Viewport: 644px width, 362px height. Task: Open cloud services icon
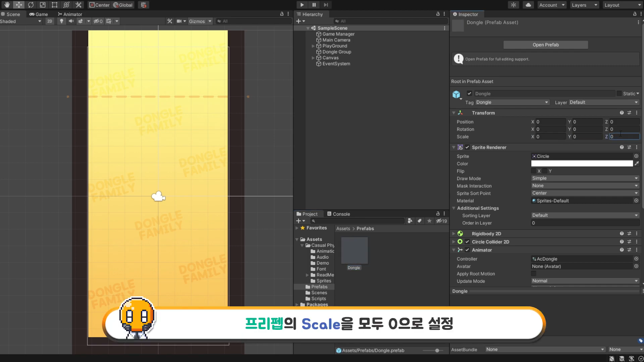528,5
